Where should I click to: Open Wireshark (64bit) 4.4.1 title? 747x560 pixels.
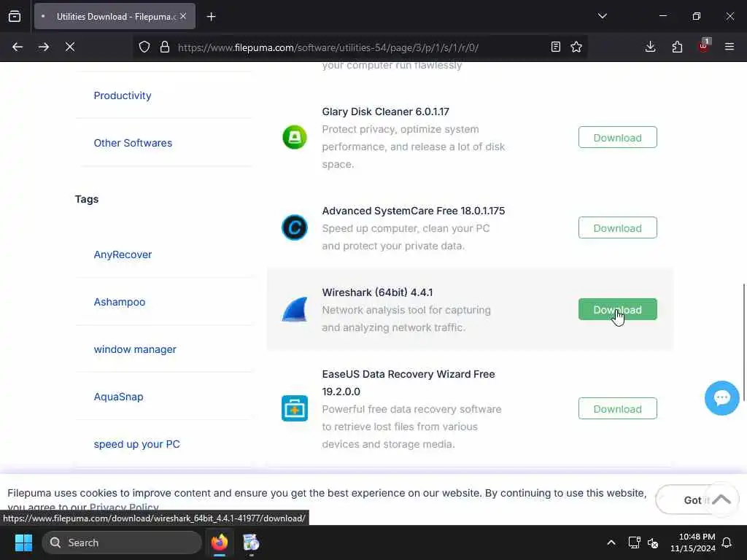click(377, 292)
